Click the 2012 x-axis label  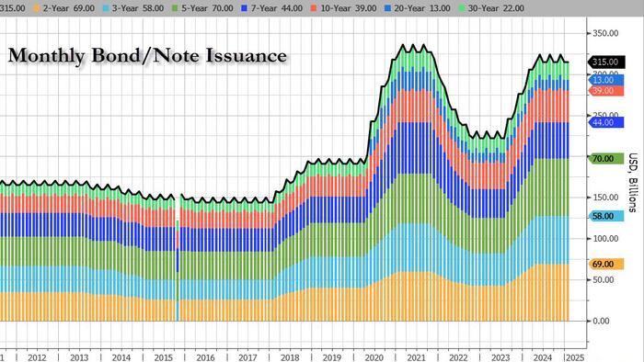37,357
